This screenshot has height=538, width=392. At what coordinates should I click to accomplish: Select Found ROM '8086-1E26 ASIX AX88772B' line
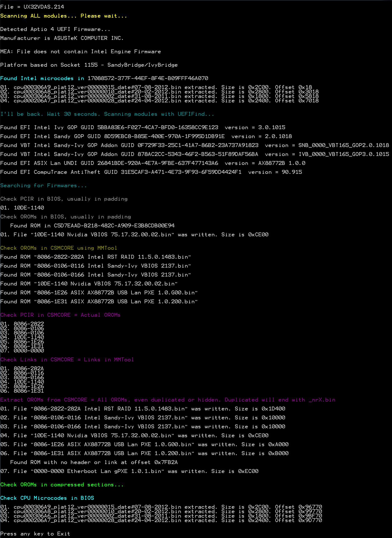pos(99,293)
